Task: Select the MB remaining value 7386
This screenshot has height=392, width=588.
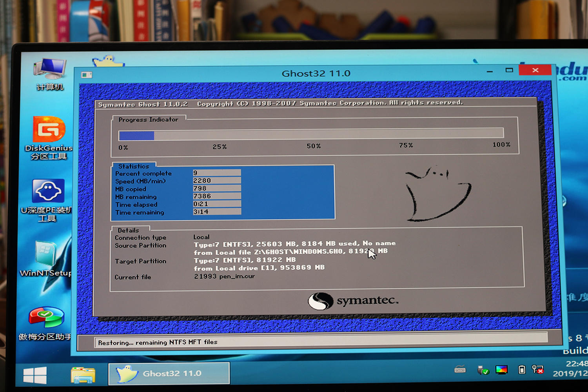Action: pos(217,196)
